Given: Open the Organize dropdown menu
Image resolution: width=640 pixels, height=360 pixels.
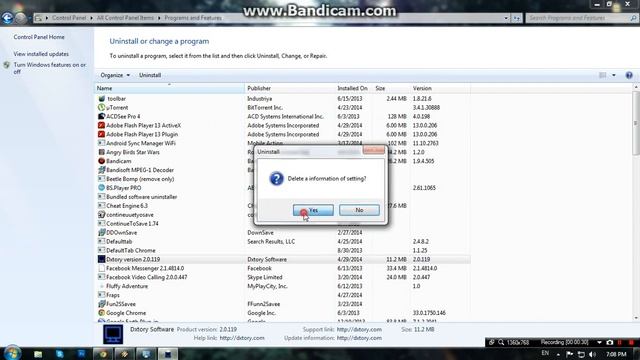Looking at the screenshot, I should [x=115, y=75].
